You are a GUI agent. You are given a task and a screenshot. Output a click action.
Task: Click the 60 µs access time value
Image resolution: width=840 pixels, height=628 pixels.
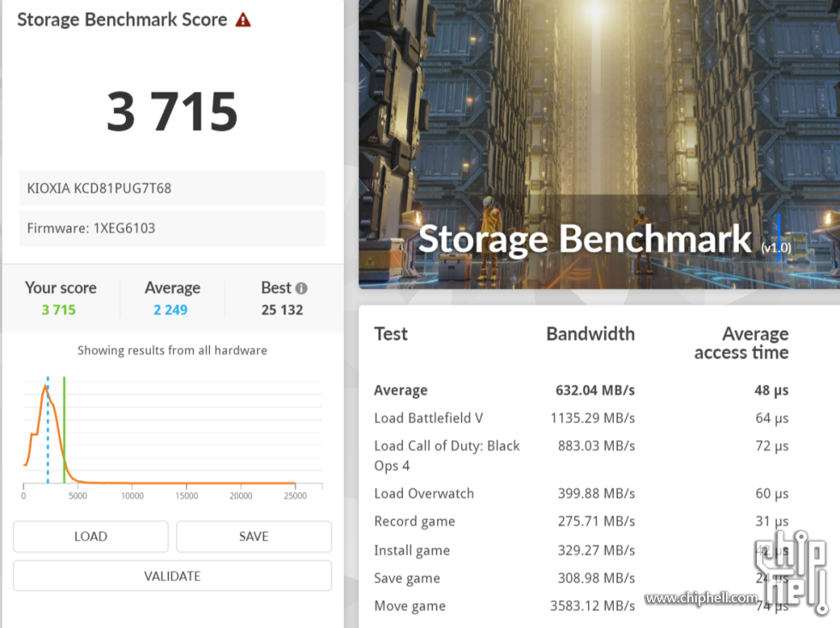coord(772,493)
